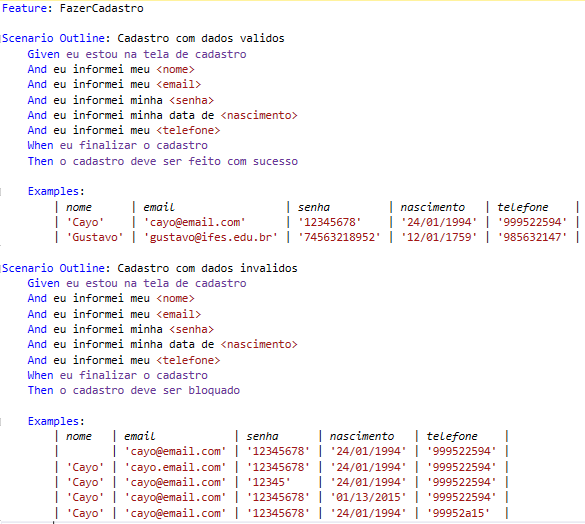This screenshot has height=524, width=585.
Task: Click the "nome" header in validos examples table
Action: [79, 208]
